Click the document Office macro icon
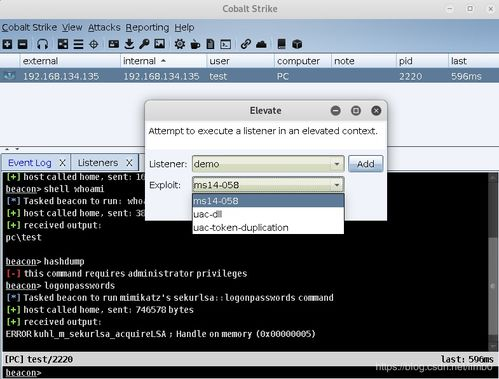 coord(210,44)
